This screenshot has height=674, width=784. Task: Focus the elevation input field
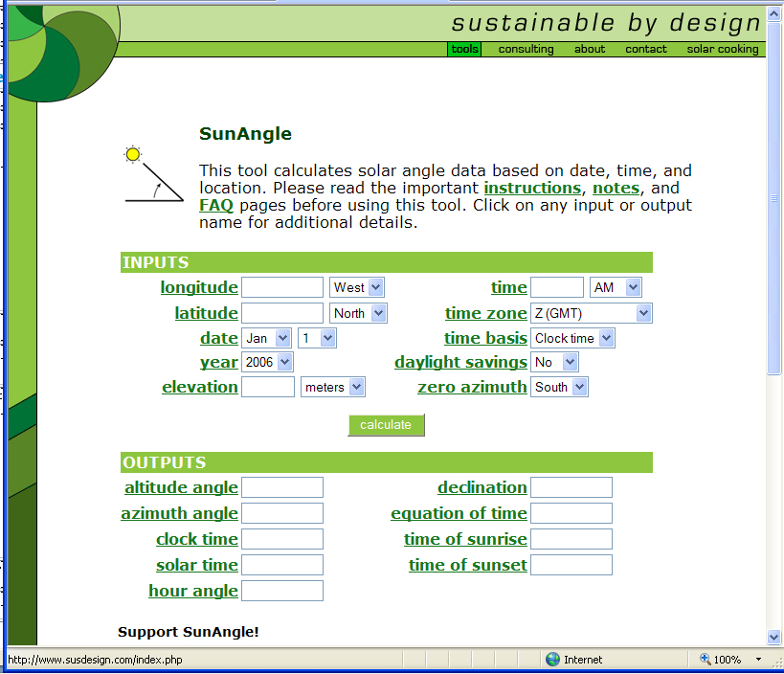click(268, 387)
